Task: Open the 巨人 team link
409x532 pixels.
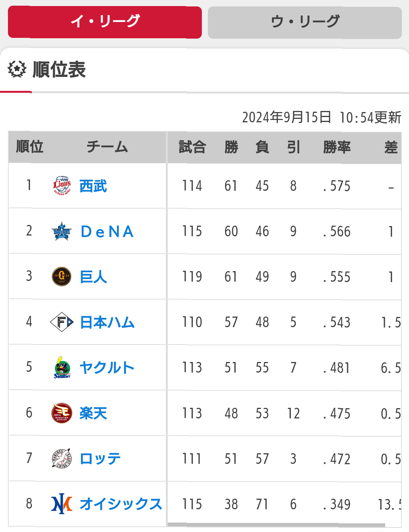Action: 93,277
